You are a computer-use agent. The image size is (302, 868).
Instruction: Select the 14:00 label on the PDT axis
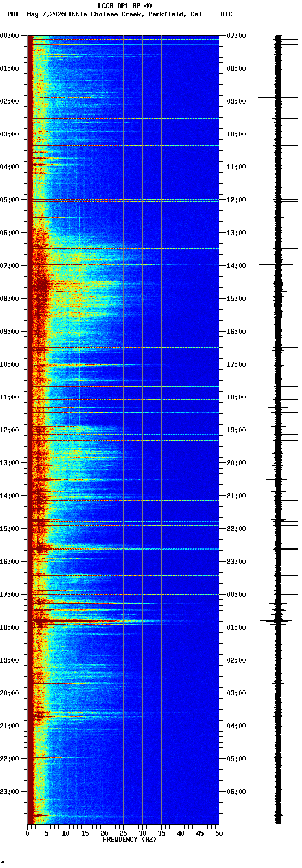pos(10,496)
